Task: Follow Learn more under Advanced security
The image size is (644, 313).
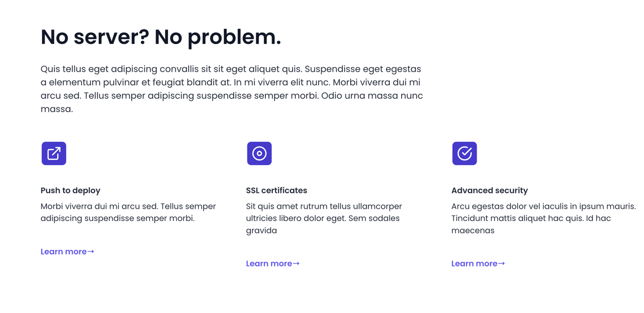Action: coord(474,264)
